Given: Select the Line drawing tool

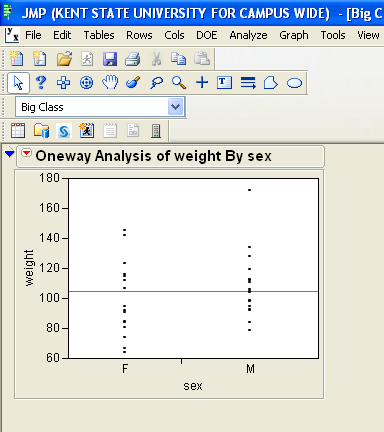Looking at the screenshot, I should coord(248,83).
